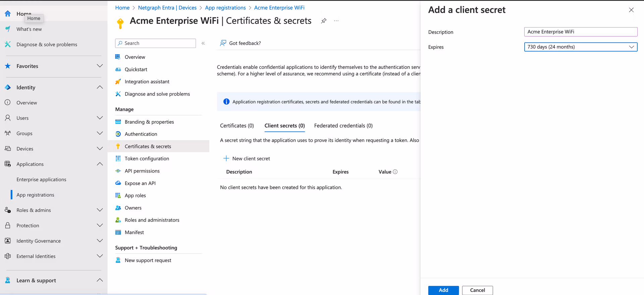The width and height of the screenshot is (644, 295).
Task: Click the Home icon in left sidebar
Action: coord(8,14)
